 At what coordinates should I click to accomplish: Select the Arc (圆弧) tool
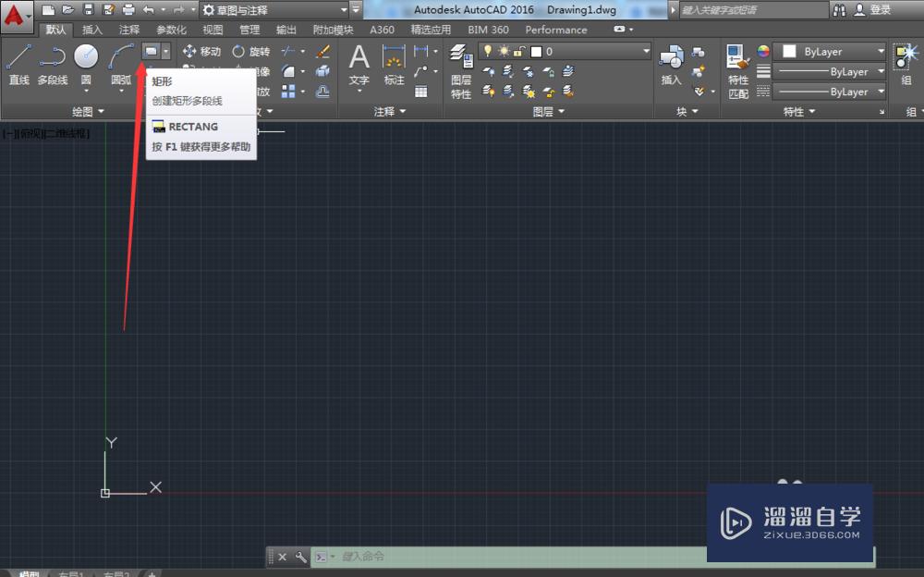[x=121, y=65]
